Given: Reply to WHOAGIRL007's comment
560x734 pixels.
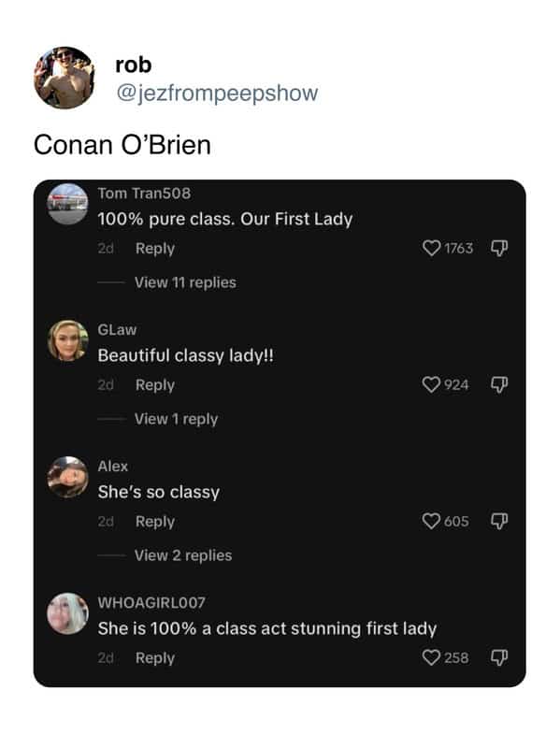Looking at the screenshot, I should (155, 658).
